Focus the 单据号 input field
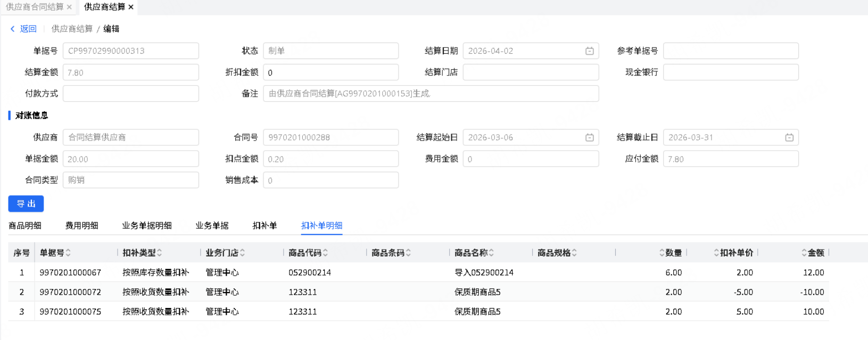Viewport: 868px width, 340px height. [131, 51]
